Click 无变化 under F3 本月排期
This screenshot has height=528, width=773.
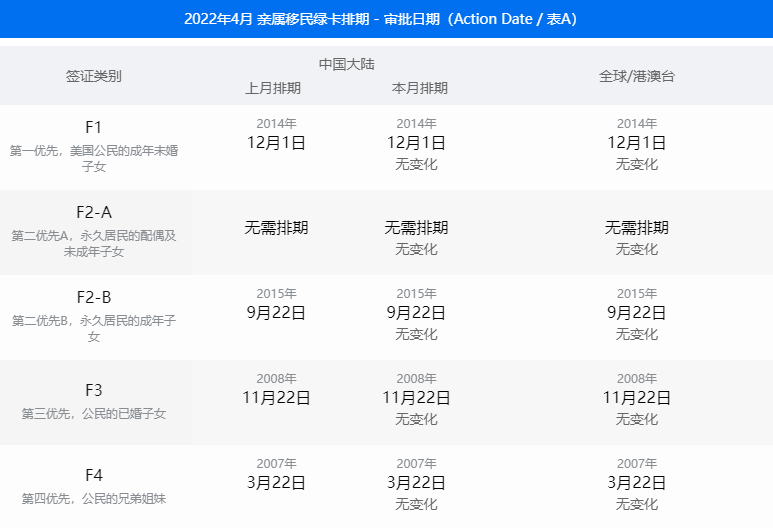pyautogui.click(x=416, y=419)
